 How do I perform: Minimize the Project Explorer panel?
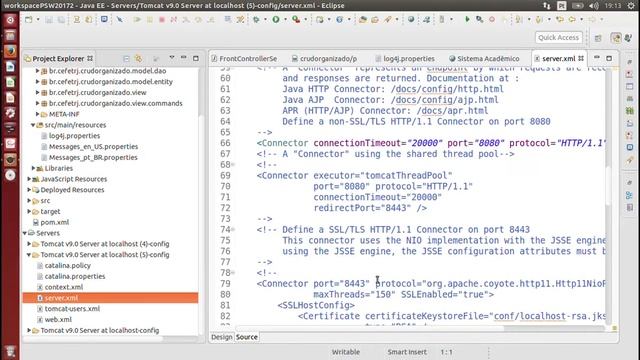[x=184, y=58]
